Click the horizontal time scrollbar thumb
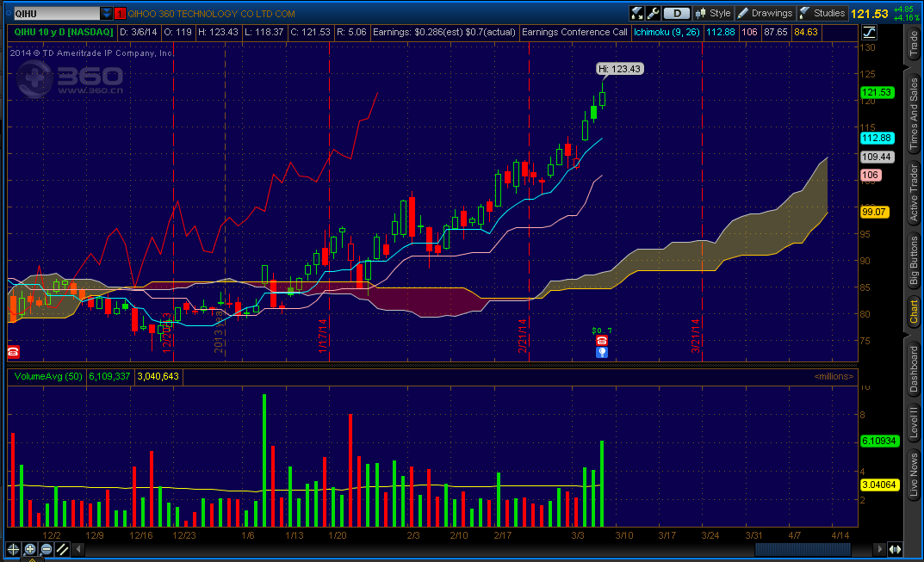The image size is (924, 562). tap(803, 549)
